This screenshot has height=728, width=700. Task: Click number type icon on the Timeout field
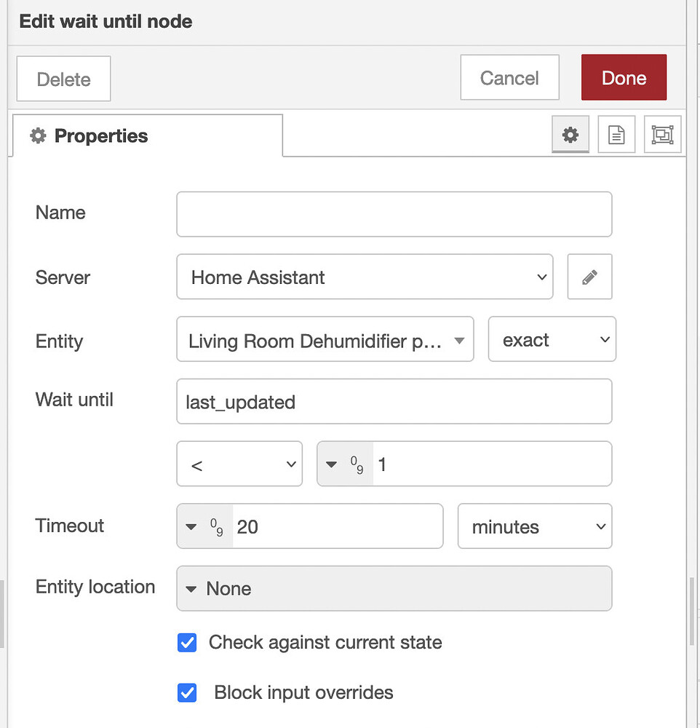[207, 526]
